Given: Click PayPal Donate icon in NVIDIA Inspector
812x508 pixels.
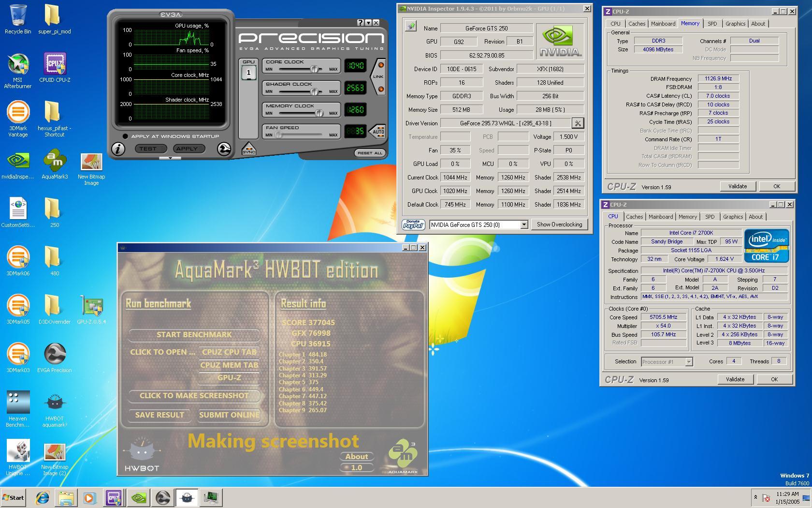Looking at the screenshot, I should click(413, 224).
